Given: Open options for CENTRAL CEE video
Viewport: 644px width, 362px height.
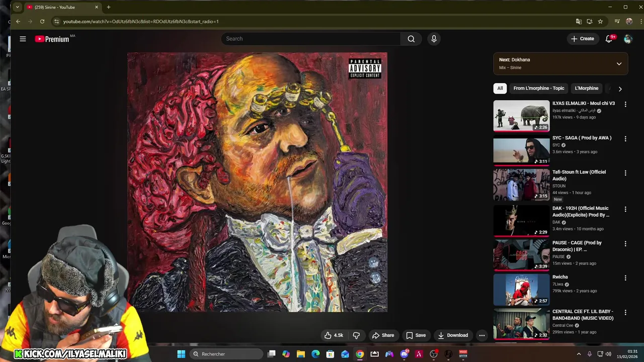Looking at the screenshot, I should tap(625, 312).
